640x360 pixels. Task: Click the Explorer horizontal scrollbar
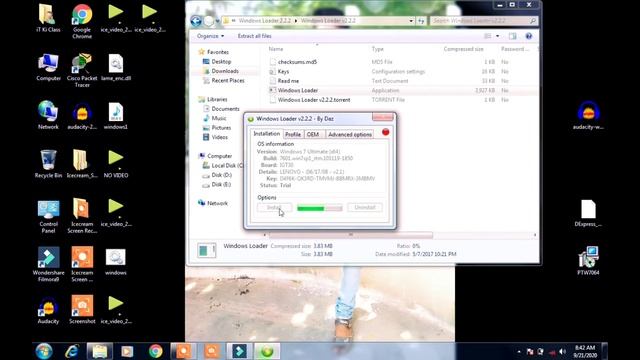[351, 235]
